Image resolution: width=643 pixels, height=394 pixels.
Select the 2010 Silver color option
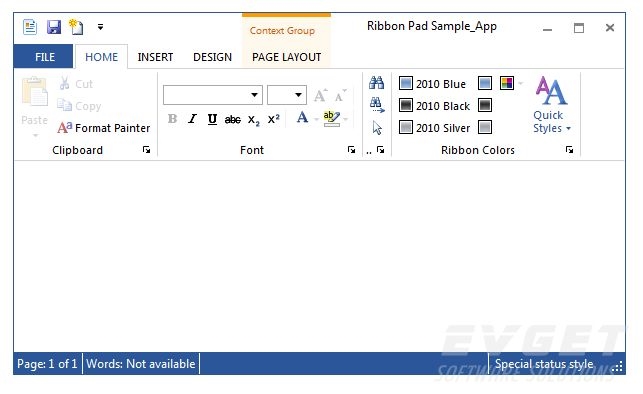pos(434,128)
